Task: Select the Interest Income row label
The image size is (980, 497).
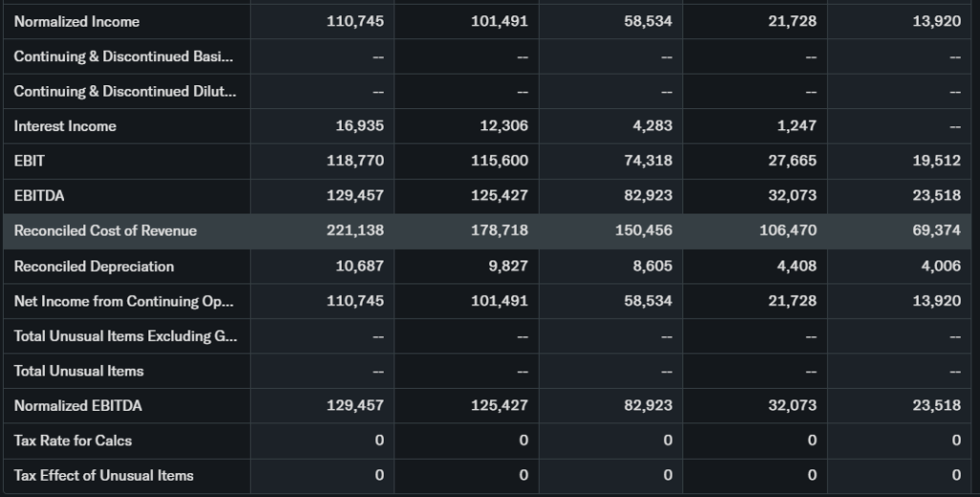Action: pyautogui.click(x=65, y=126)
